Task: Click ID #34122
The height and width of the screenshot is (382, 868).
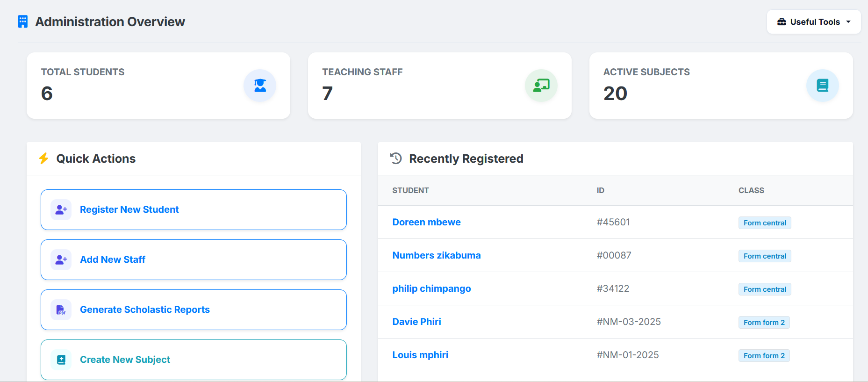Action: tap(613, 288)
